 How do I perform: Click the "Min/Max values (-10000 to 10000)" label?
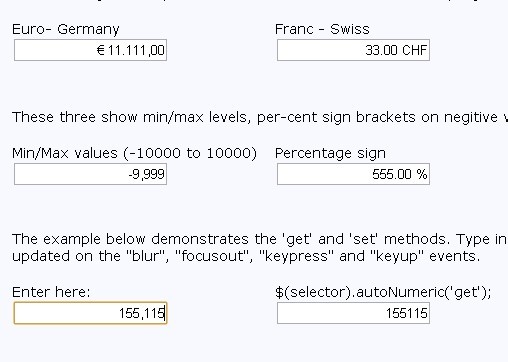coord(134,153)
